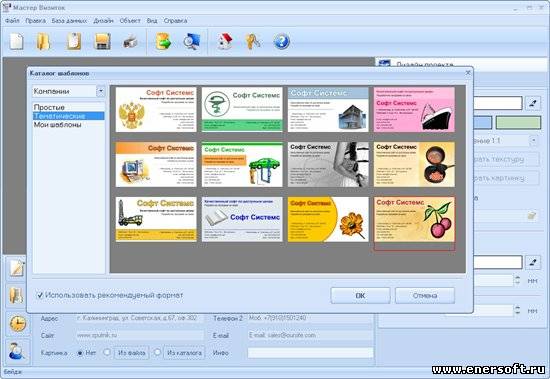Image resolution: width=550 pixels, height=379 pixels.
Task: Open the 'Правка' menu
Action: coord(35,21)
